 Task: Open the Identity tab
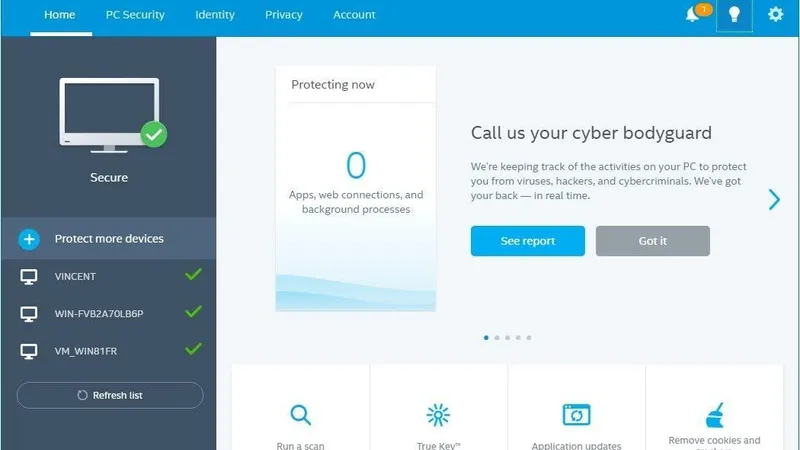click(x=215, y=15)
